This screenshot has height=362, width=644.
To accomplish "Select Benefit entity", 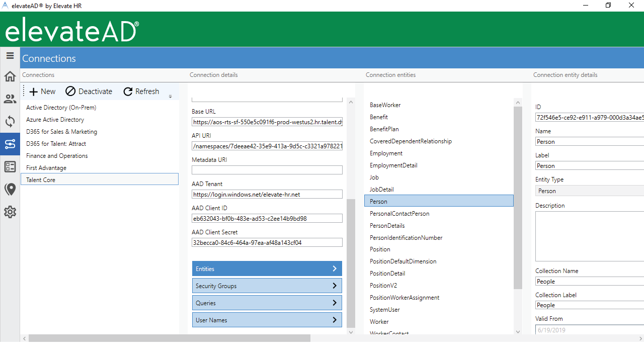I will pos(439,117).
